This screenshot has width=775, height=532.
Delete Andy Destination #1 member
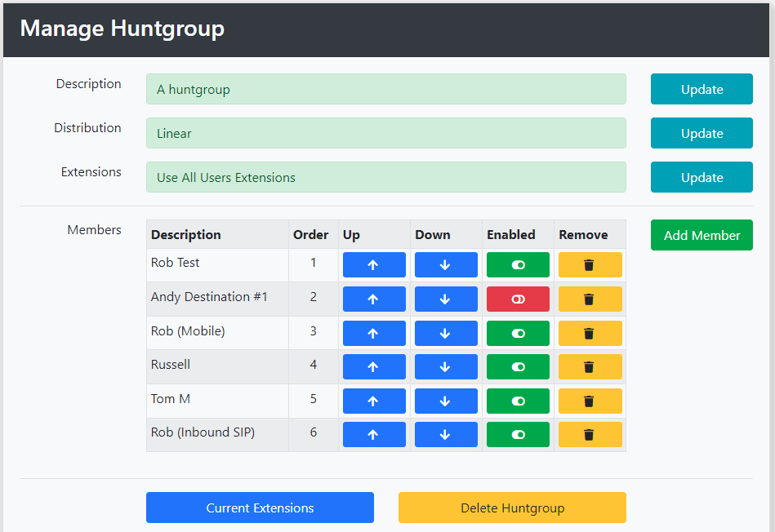(590, 299)
